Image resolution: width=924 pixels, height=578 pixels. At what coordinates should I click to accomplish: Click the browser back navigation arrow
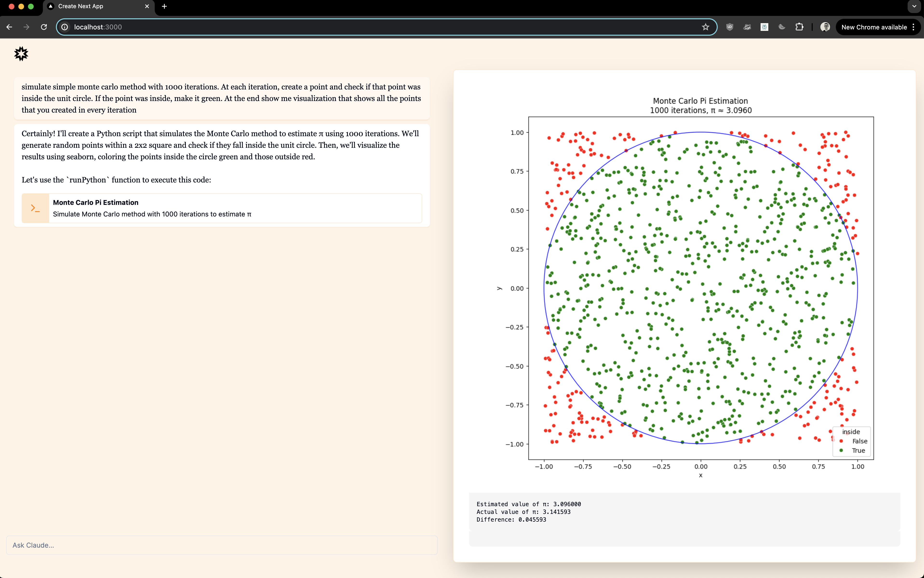coord(9,27)
